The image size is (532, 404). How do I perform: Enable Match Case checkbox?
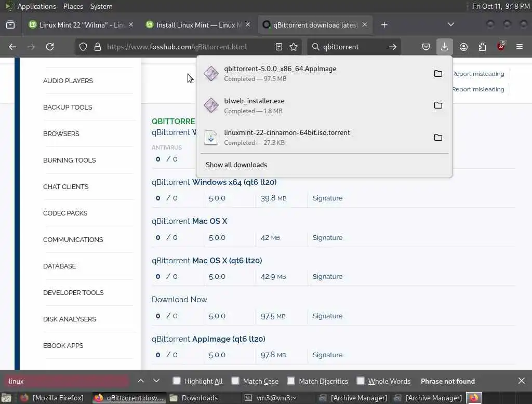tap(235, 381)
